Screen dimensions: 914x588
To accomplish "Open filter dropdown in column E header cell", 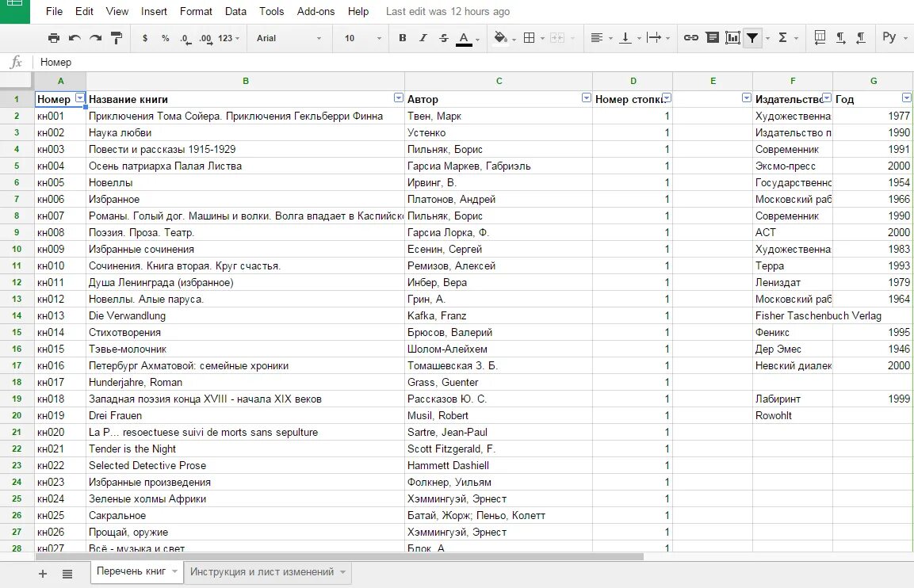I will (747, 98).
